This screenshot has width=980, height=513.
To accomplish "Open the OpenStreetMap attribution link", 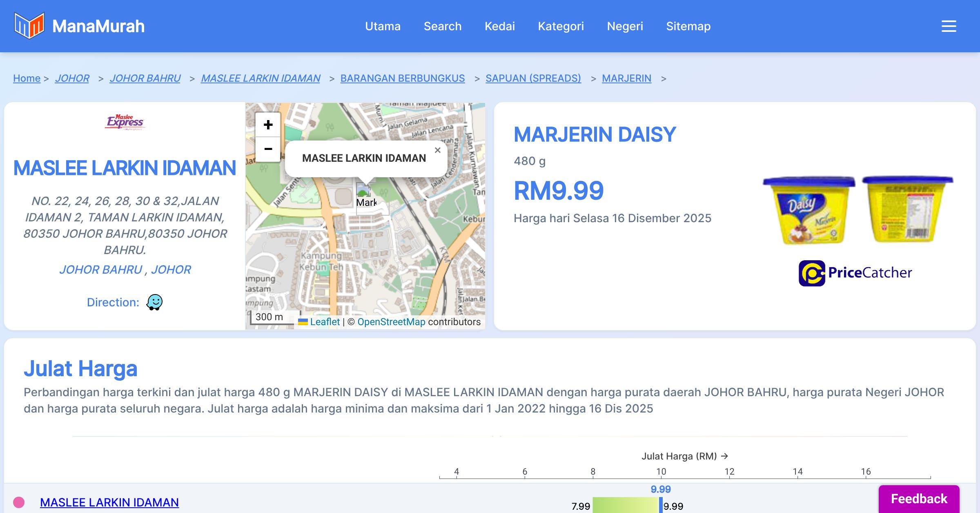I will point(391,322).
